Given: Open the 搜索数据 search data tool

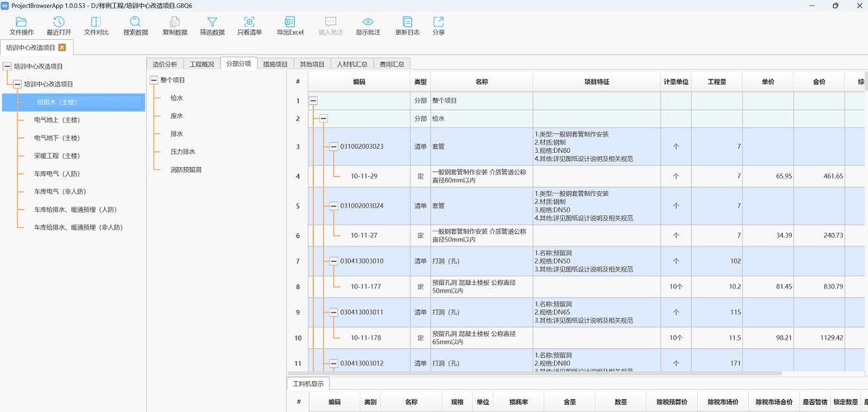Looking at the screenshot, I should [x=135, y=26].
